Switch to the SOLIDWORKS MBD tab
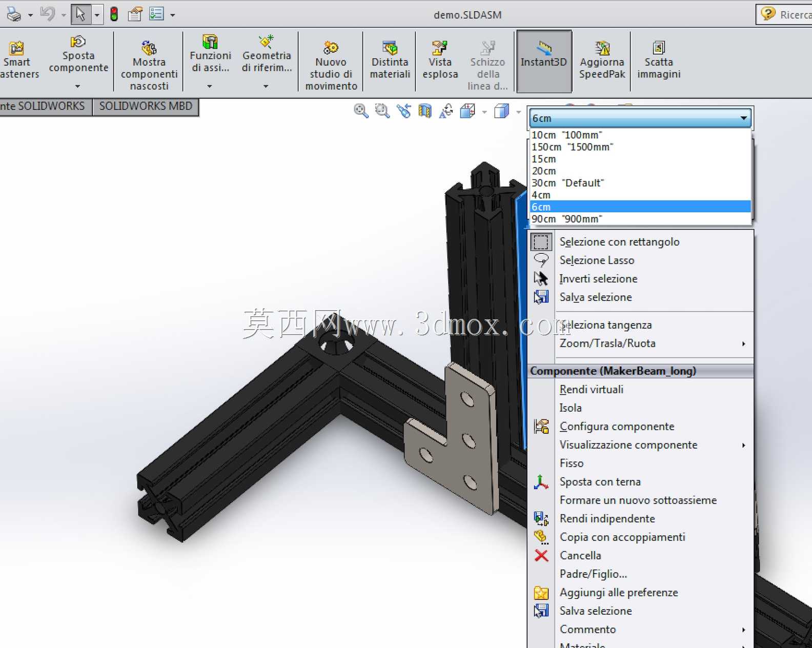The image size is (812, 648). [146, 107]
